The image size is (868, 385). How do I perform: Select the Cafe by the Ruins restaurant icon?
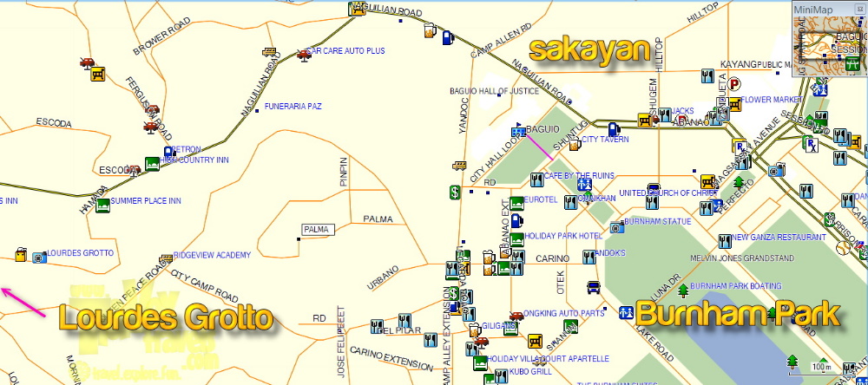click(536, 176)
